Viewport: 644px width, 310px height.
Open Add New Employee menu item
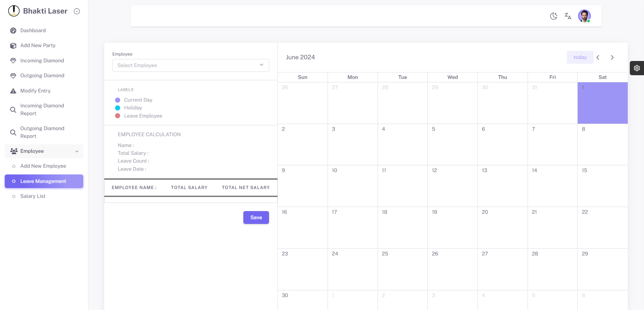pyautogui.click(x=43, y=166)
